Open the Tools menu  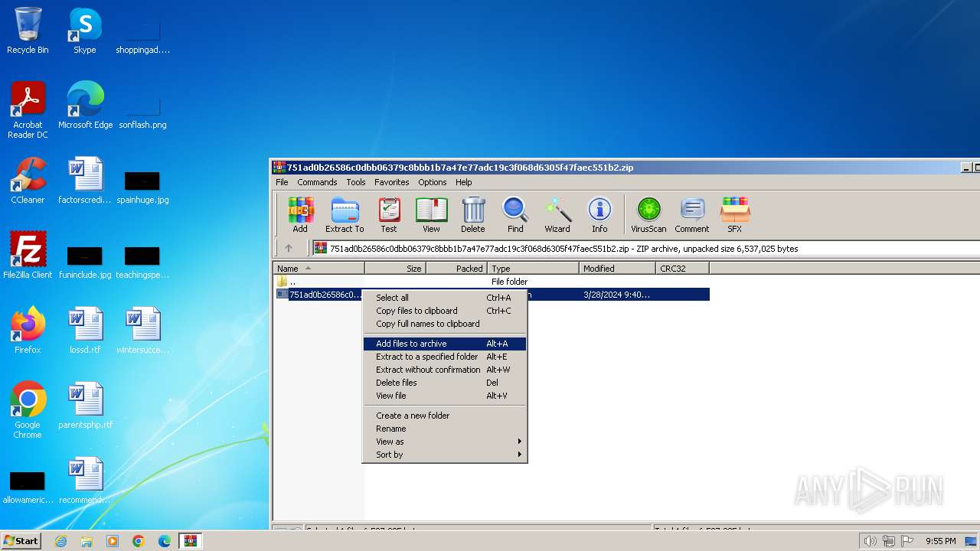click(356, 182)
